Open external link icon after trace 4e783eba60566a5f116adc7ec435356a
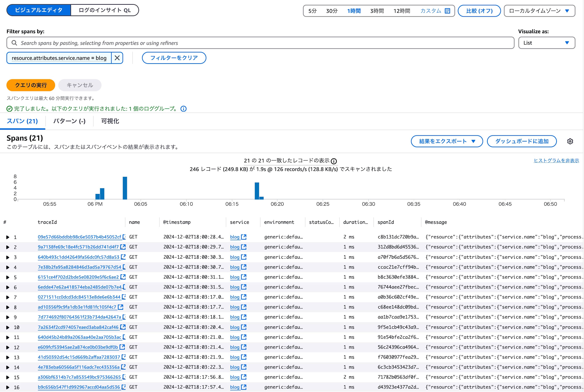584x392 pixels. [x=123, y=367]
